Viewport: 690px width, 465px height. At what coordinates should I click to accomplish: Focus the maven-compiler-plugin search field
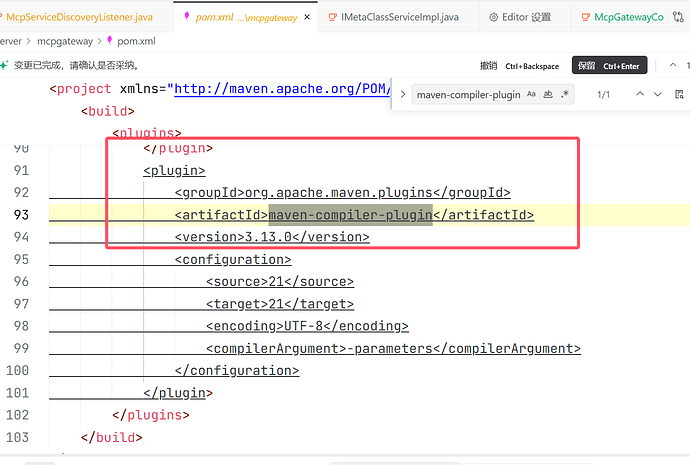469,95
